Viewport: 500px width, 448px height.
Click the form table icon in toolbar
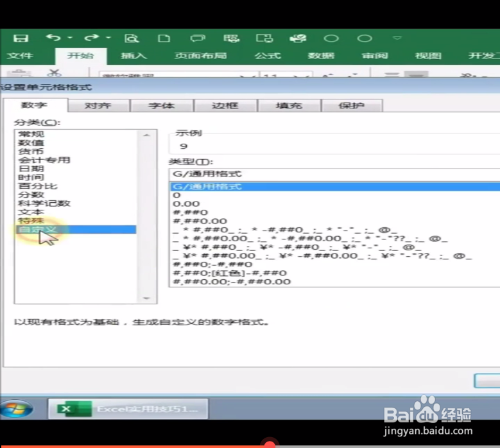coord(231,39)
